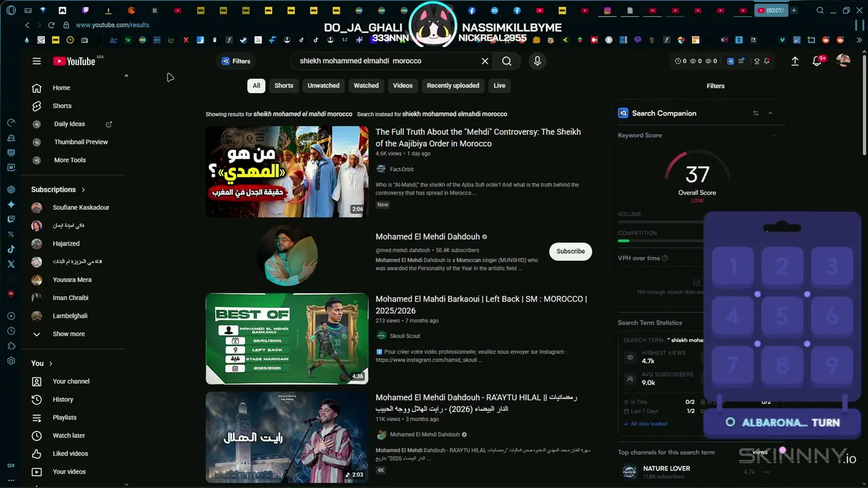Screen dimensions: 868x488
Task: Select the Watched filter chip
Action: (366, 86)
